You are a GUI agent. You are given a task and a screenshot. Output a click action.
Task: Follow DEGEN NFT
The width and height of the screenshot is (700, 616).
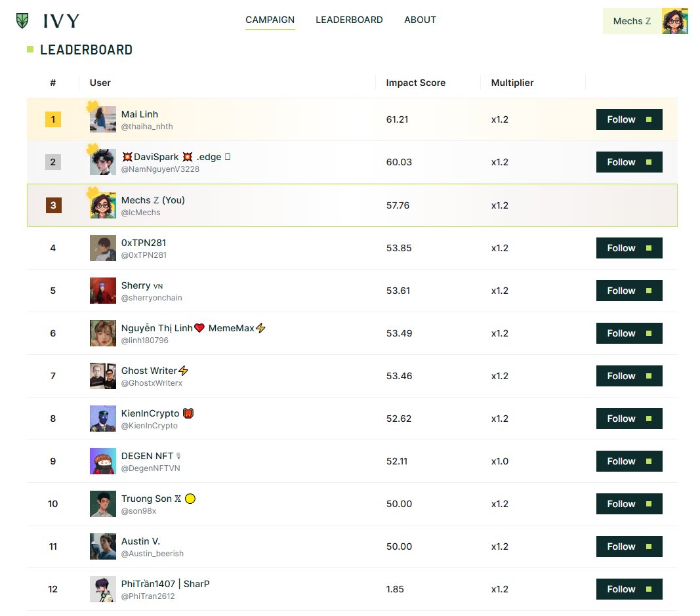tap(629, 461)
